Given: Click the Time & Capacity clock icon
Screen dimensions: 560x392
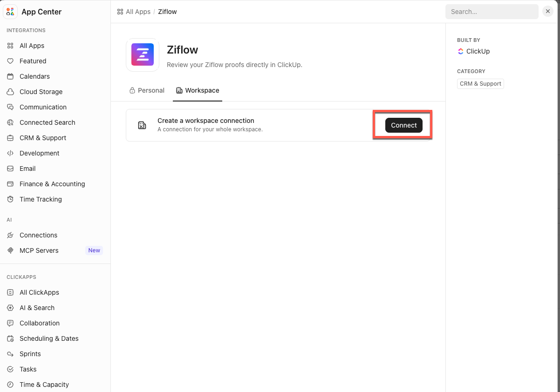Looking at the screenshot, I should point(10,385).
